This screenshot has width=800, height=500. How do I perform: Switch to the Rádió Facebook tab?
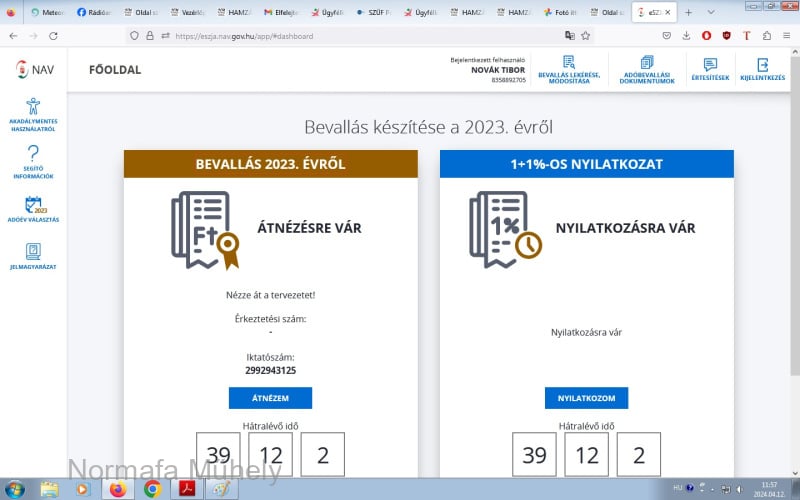point(94,12)
